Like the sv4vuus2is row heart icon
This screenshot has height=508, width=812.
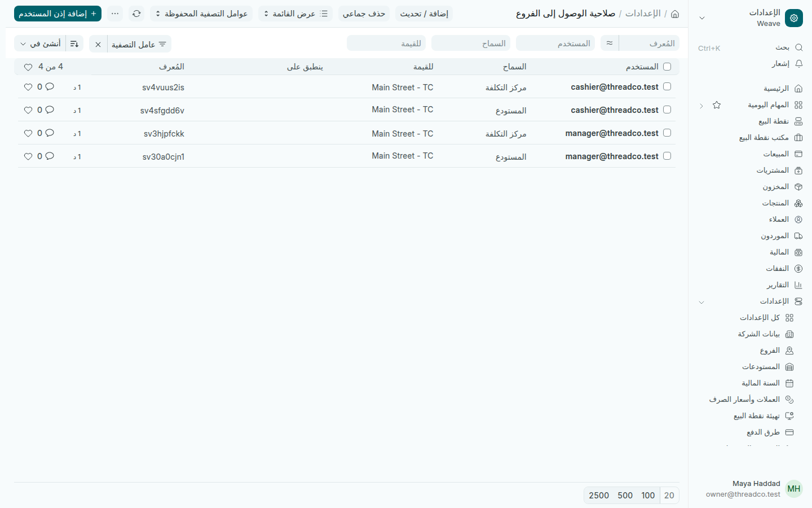[x=28, y=87]
